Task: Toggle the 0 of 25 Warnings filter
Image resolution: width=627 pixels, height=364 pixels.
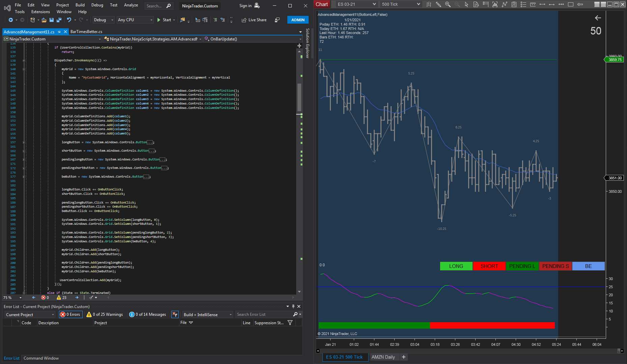Action: click(105, 314)
